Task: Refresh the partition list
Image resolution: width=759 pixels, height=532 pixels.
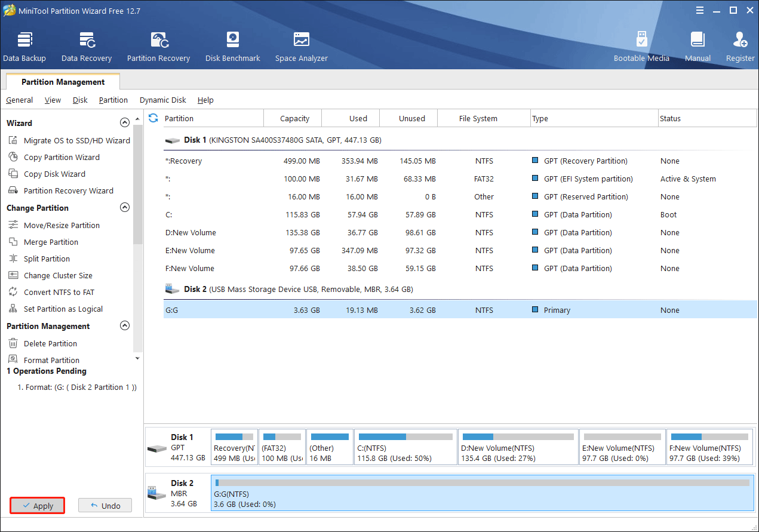Action: [x=153, y=118]
